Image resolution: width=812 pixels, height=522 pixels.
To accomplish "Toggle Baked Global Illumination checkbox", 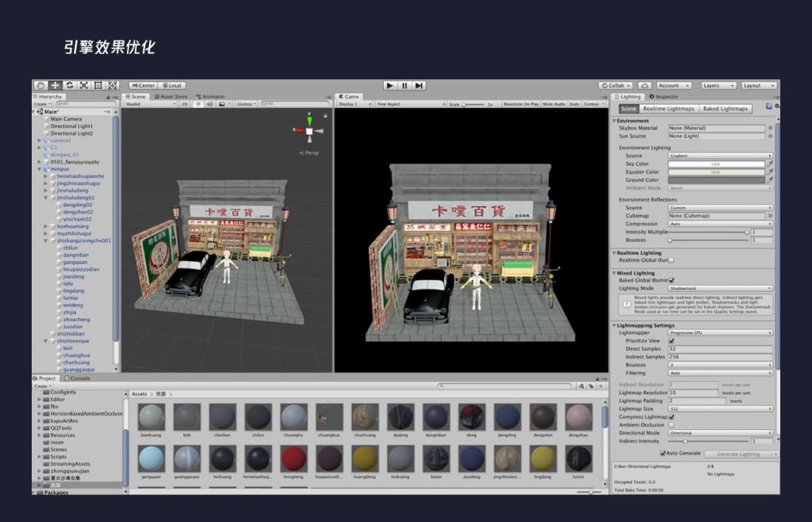I will coord(672,280).
